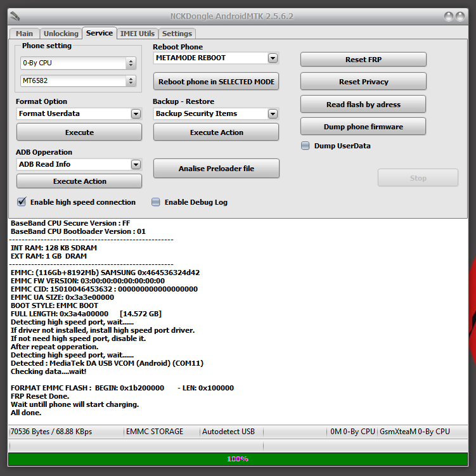Image resolution: width=476 pixels, height=476 pixels.
Task: Open the MT6582 CPU model selector
Action: (79, 80)
